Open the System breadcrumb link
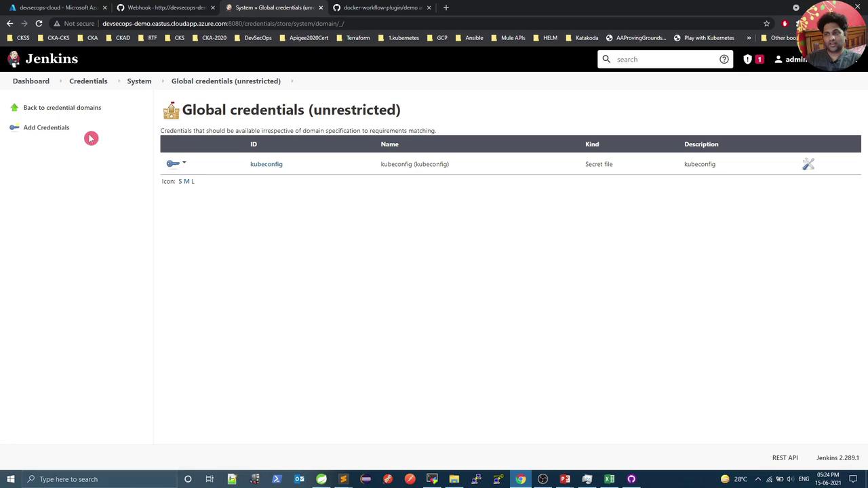The width and height of the screenshot is (868, 488). pyautogui.click(x=139, y=81)
